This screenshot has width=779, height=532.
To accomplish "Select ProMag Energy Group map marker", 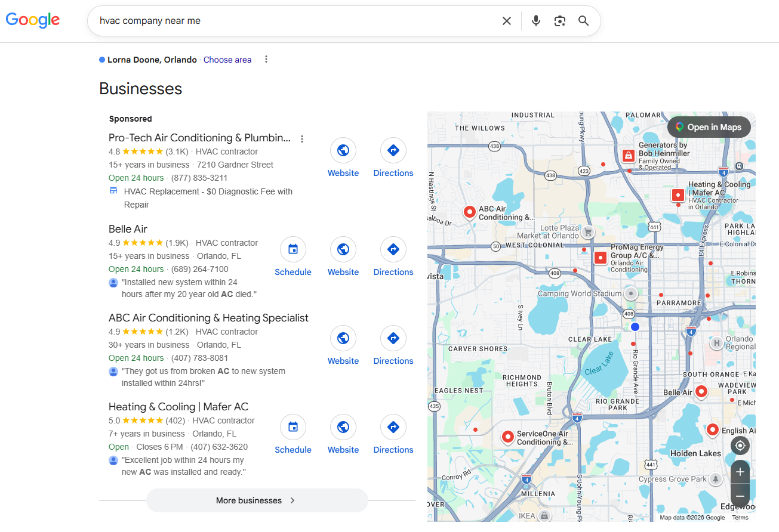I will click(x=601, y=258).
